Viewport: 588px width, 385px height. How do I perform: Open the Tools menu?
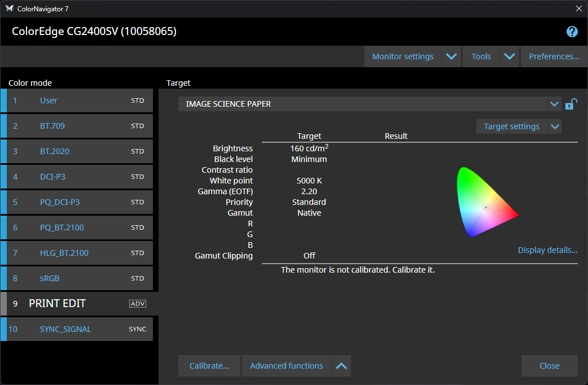click(481, 56)
